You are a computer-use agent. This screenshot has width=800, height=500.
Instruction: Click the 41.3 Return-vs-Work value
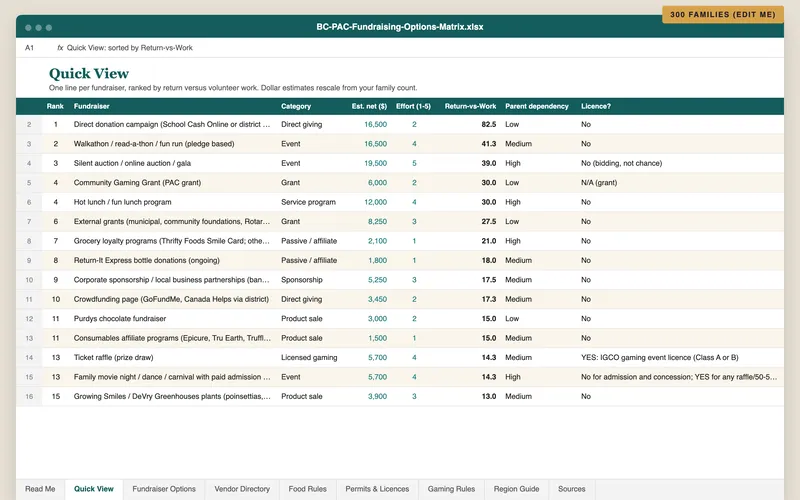(x=488, y=144)
